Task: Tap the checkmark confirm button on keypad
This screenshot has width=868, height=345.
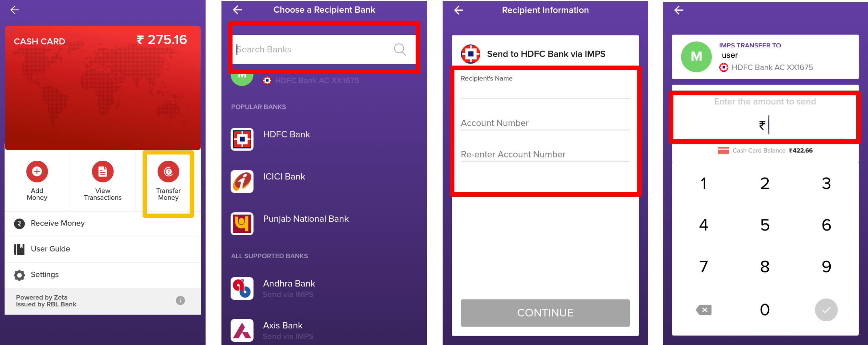Action: pos(826,310)
